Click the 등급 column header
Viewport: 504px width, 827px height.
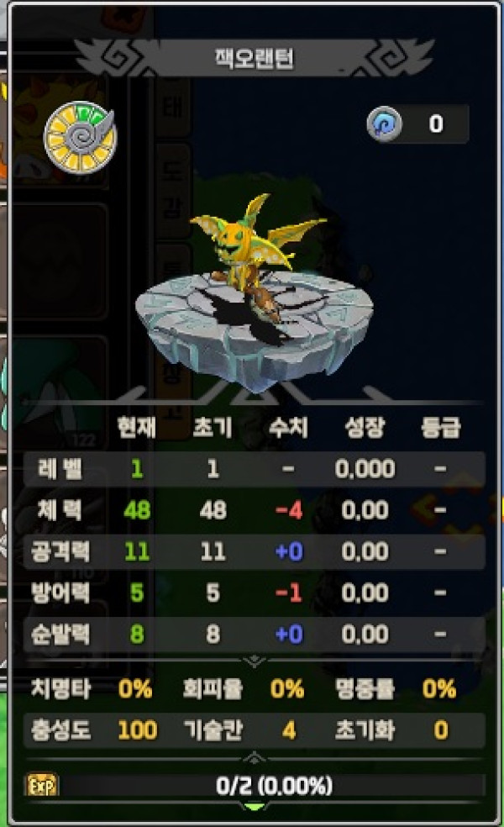441,427
